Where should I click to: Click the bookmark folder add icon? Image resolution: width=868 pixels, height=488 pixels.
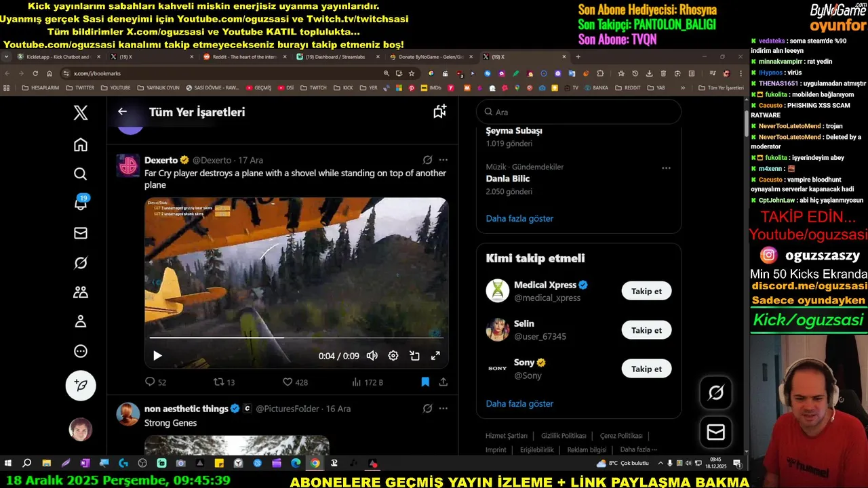439,112
